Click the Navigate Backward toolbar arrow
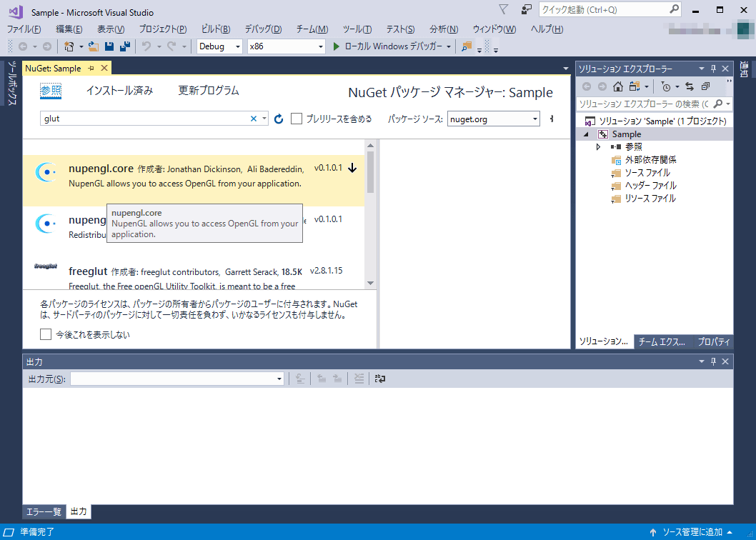756x540 pixels. (23, 46)
